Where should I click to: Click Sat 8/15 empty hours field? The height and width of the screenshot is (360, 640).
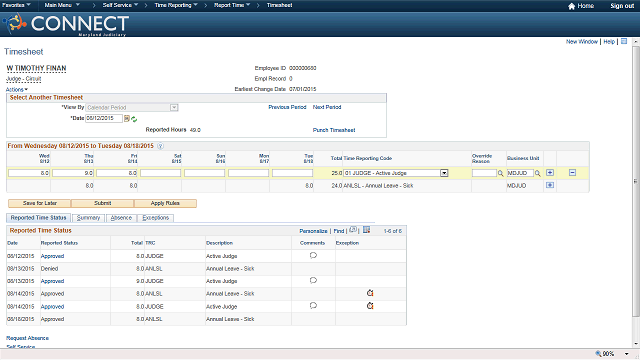[160, 173]
